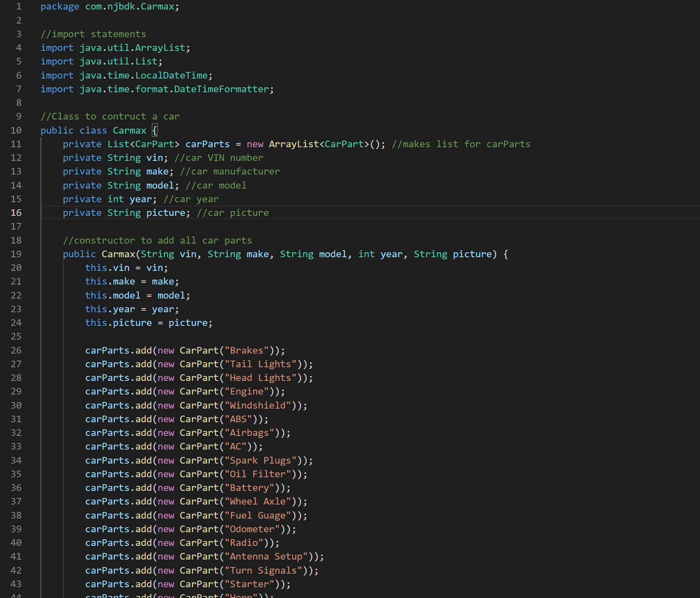This screenshot has height=598, width=700.
Task: Click line number 43 in the gutter
Action: 16,584
